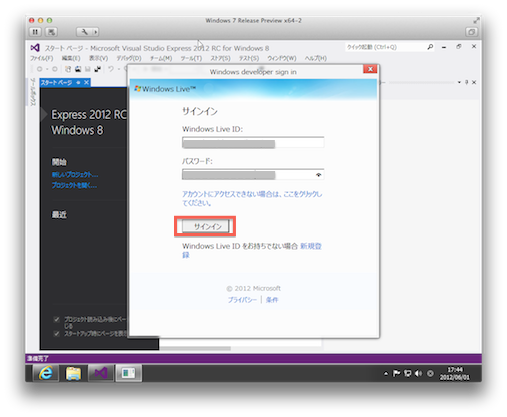Pin the スタートページ tab
Screen dimensions: 507x417
point(78,82)
